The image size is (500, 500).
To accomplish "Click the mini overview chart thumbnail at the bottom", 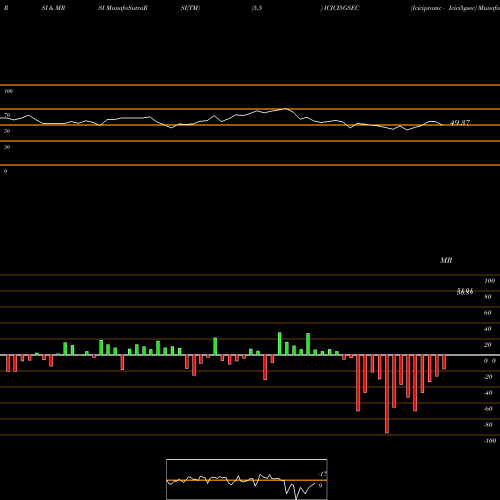I will tap(247, 479).
